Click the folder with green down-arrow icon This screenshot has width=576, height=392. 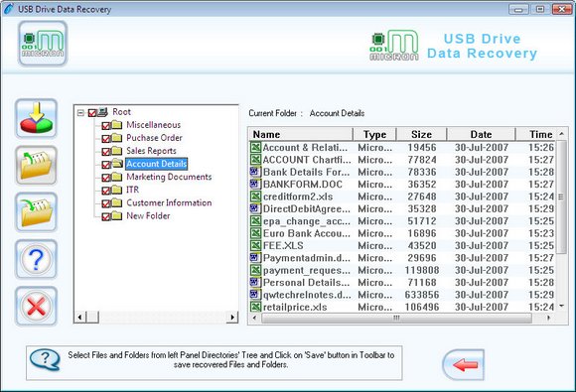[36, 211]
